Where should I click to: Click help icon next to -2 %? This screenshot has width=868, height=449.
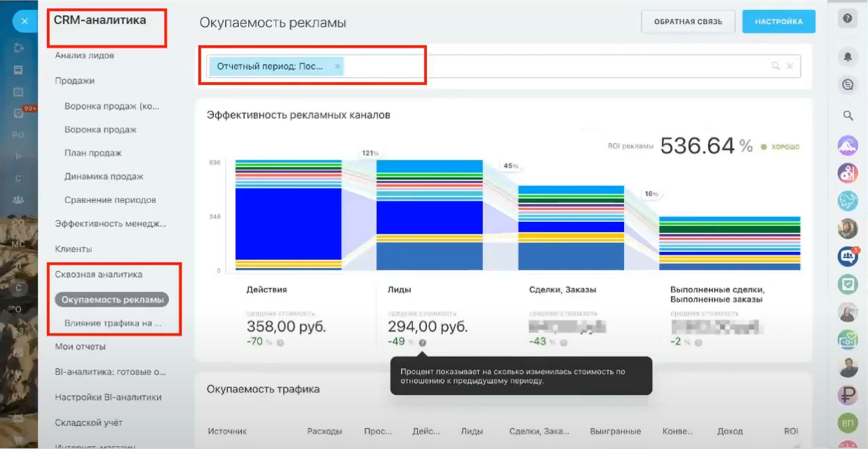point(699,342)
